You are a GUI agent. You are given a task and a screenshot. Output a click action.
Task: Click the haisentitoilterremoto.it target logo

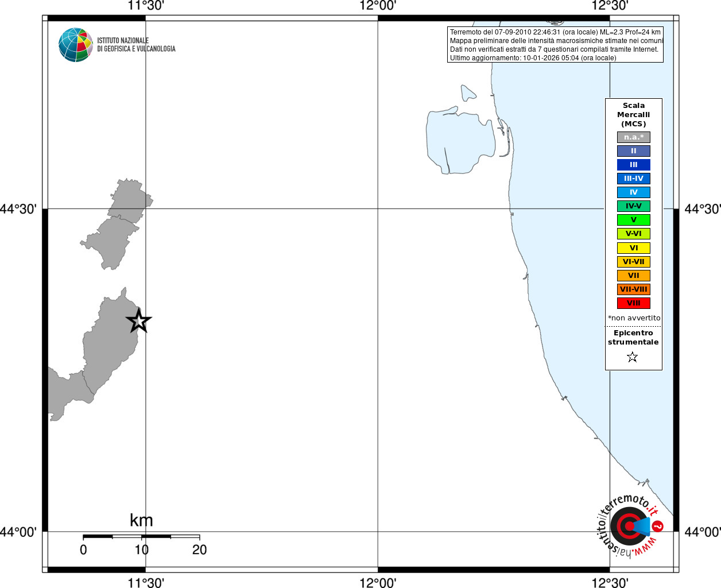click(x=630, y=525)
